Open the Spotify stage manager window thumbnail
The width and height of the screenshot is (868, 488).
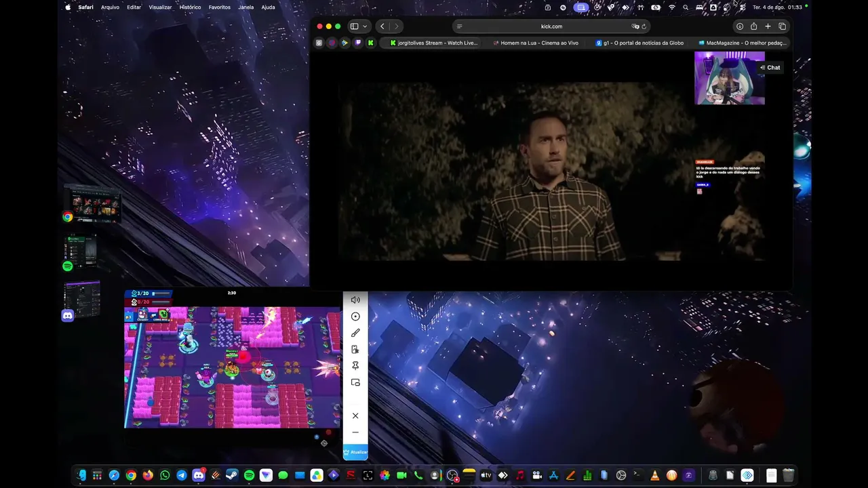tap(80, 251)
